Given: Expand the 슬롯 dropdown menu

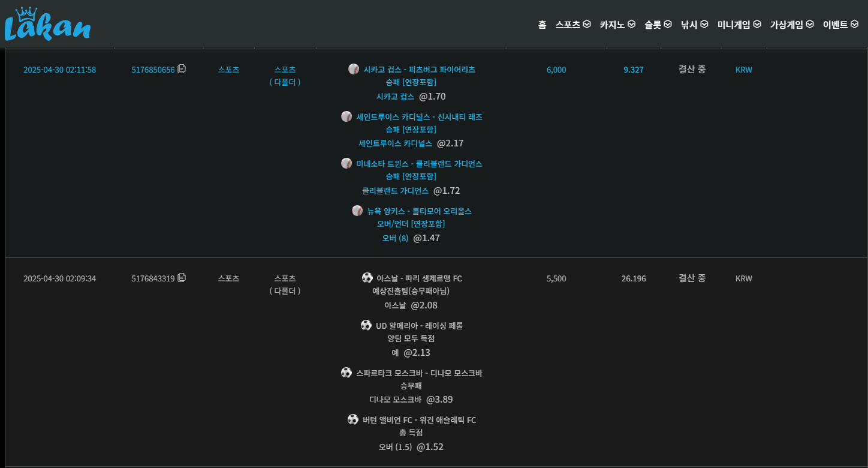Looking at the screenshot, I should [x=658, y=25].
